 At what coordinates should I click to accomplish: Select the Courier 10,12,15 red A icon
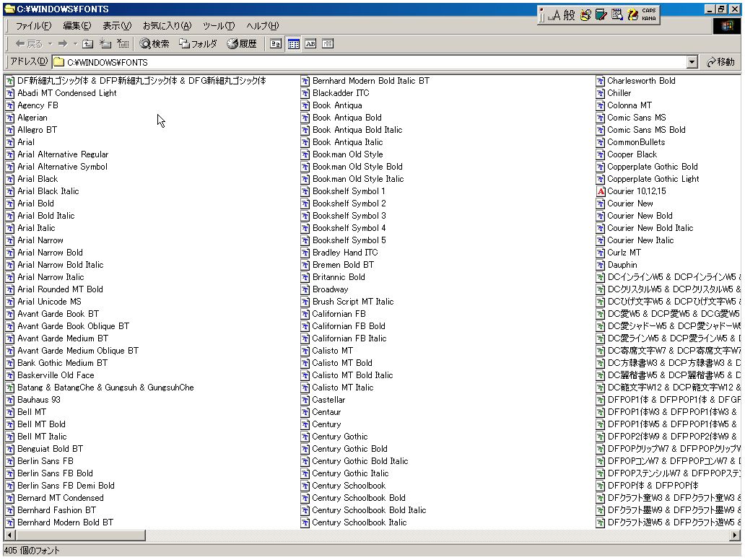(x=601, y=191)
